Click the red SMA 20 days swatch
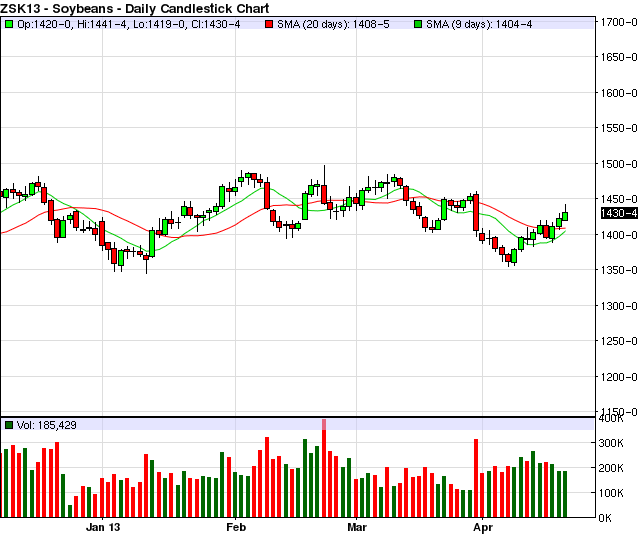The width and height of the screenshot is (640, 536). click(269, 25)
